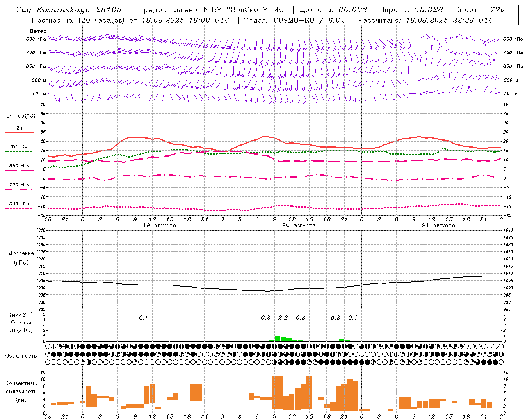This screenshot has width=525, height=420.
Task: Click the '21 августа' date label
Action: (x=438, y=226)
